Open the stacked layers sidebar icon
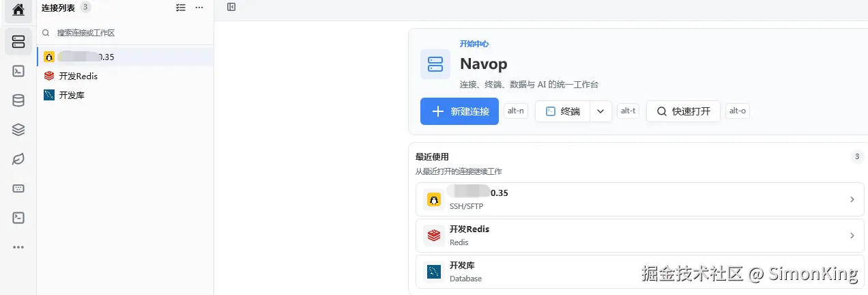This screenshot has width=868, height=295. click(x=18, y=130)
